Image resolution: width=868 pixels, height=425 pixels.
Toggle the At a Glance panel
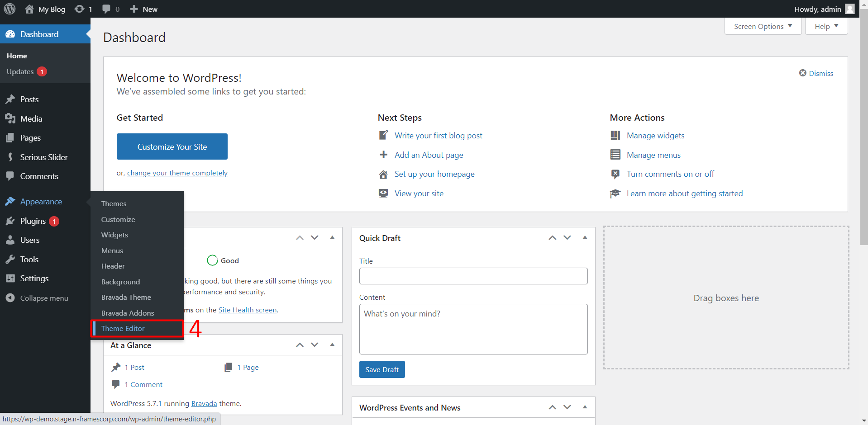click(332, 345)
